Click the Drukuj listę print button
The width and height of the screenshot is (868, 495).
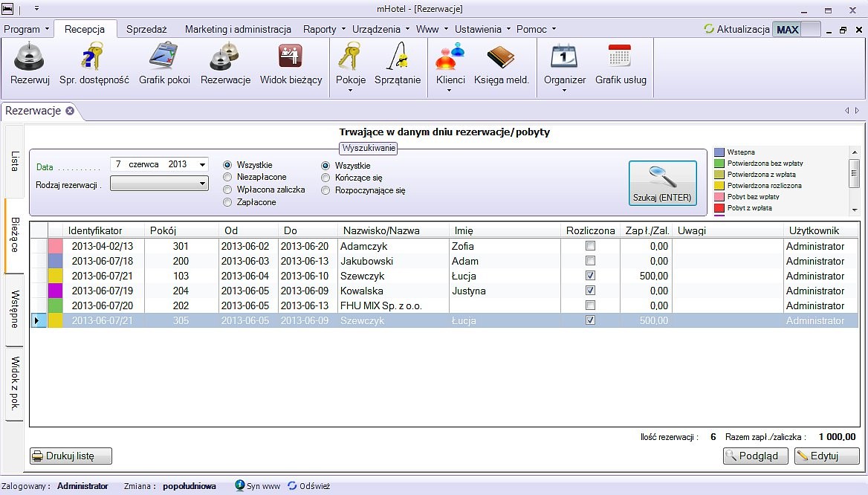[x=71, y=456]
